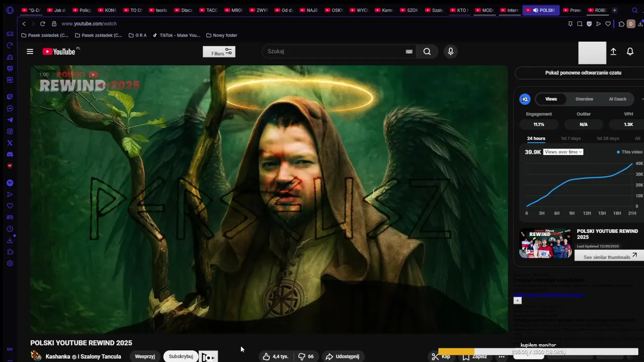Image resolution: width=644 pixels, height=362 pixels.
Task: Switch to the Overview tab
Action: click(x=584, y=99)
